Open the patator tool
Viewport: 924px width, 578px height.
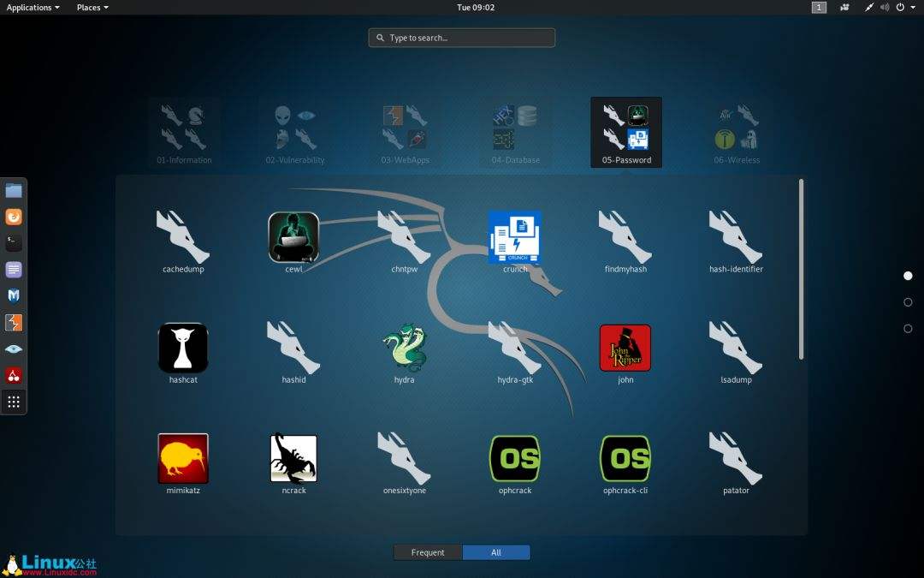[x=736, y=463]
